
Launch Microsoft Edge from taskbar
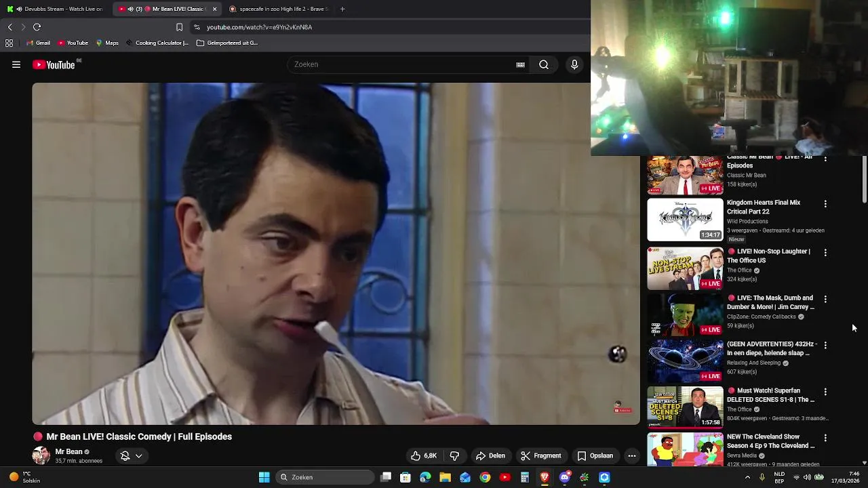(425, 477)
